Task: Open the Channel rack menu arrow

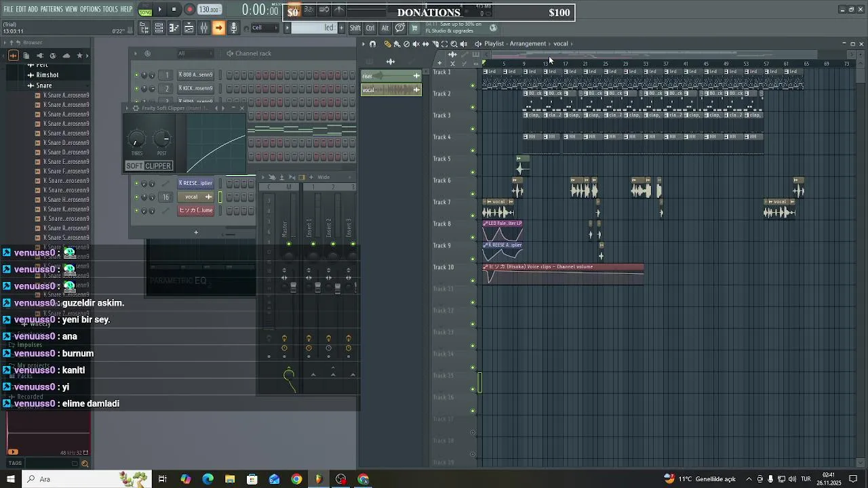Action: coord(136,54)
